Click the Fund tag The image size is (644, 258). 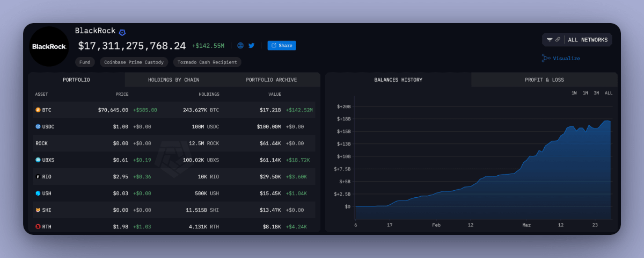pos(85,62)
